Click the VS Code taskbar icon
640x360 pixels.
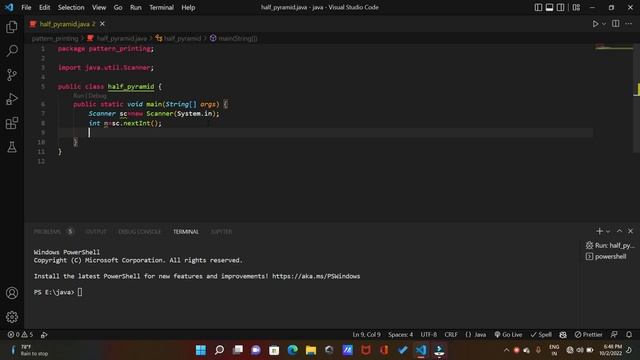(x=421, y=350)
